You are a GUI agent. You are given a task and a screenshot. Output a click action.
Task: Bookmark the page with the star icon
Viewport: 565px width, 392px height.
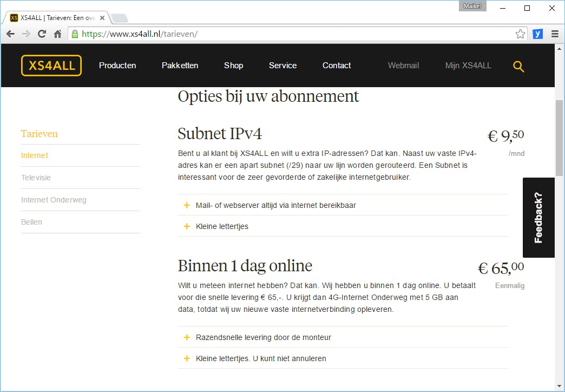point(520,33)
